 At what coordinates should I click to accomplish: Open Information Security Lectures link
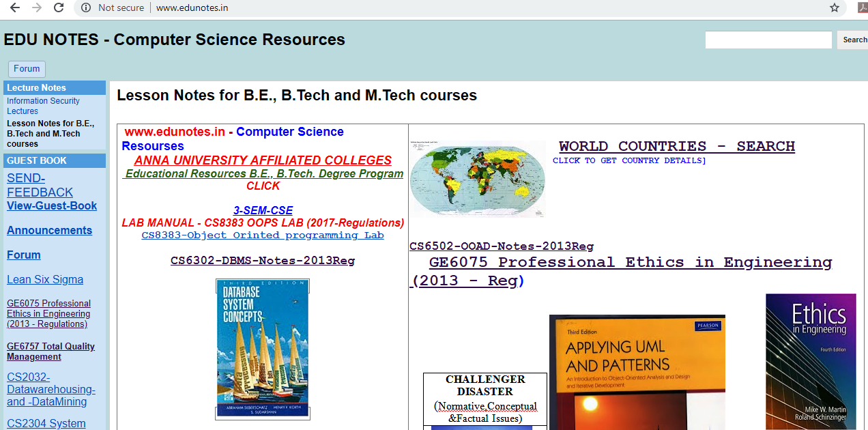tap(43, 106)
